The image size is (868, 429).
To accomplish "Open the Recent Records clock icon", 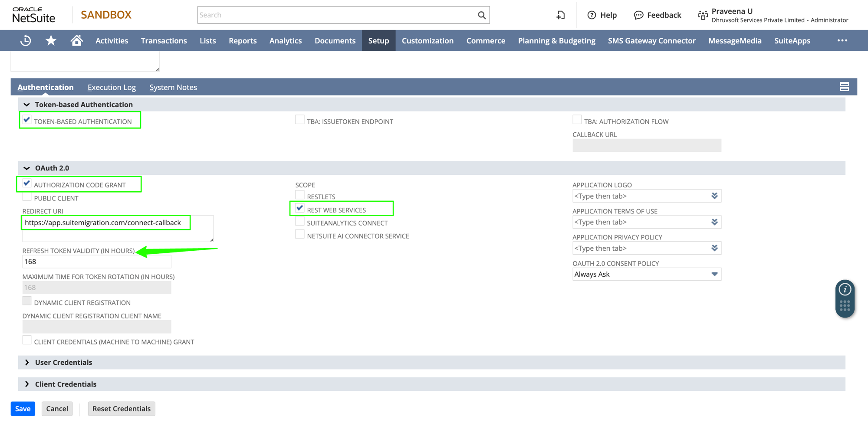I will [x=26, y=41].
